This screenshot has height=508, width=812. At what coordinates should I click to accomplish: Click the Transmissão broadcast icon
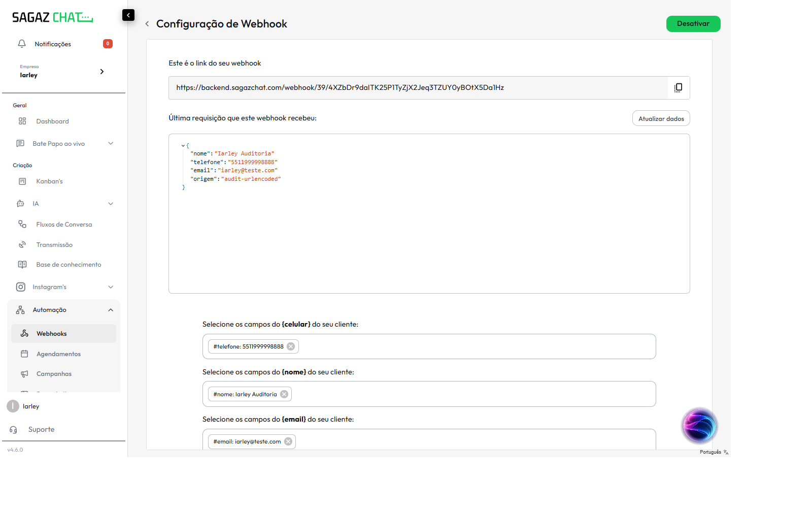22,245
